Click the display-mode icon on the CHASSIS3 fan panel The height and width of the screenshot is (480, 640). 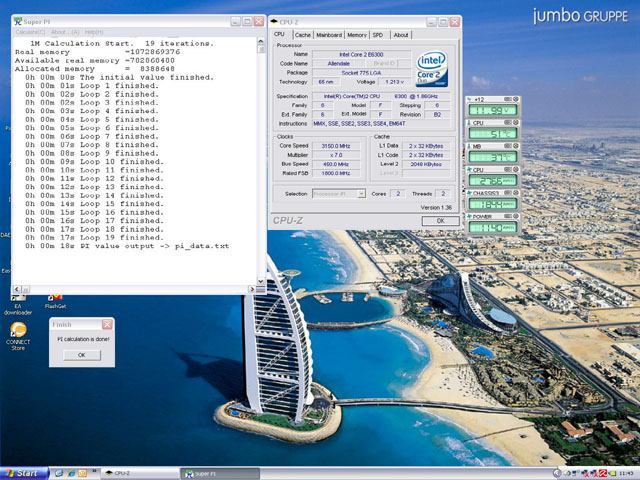click(508, 193)
